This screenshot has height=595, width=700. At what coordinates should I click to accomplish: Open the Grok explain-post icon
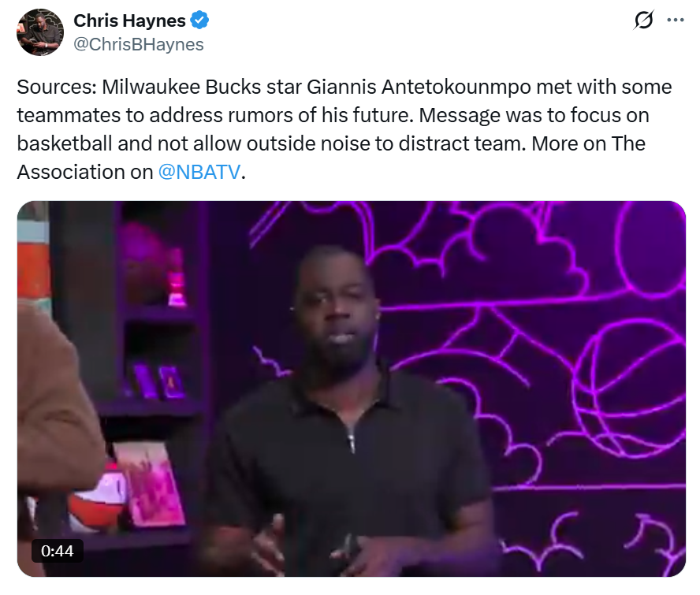[x=644, y=20]
